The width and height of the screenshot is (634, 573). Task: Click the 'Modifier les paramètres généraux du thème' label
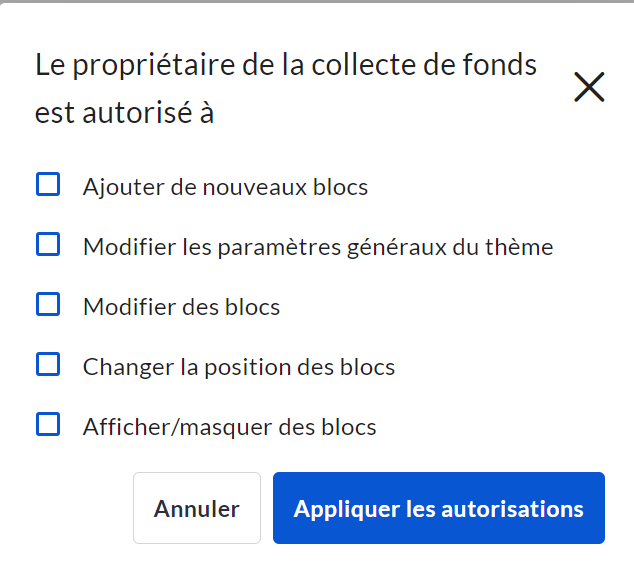click(318, 247)
